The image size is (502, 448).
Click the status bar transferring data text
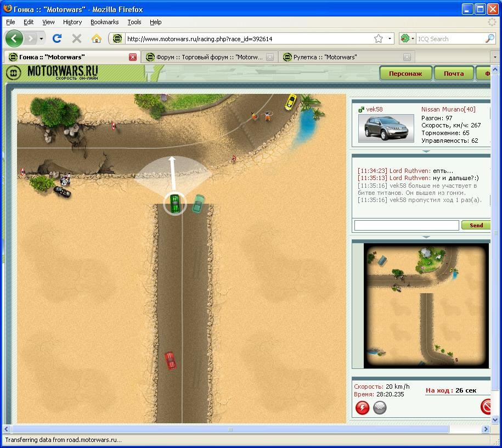(x=63, y=440)
